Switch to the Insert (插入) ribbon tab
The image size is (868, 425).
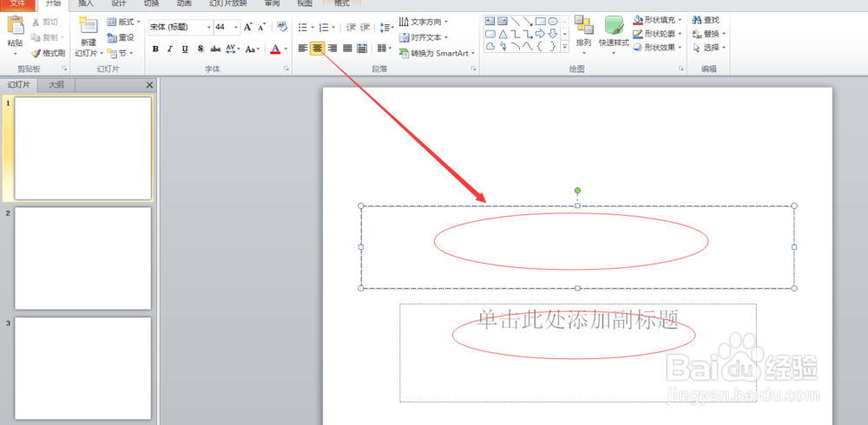click(86, 3)
